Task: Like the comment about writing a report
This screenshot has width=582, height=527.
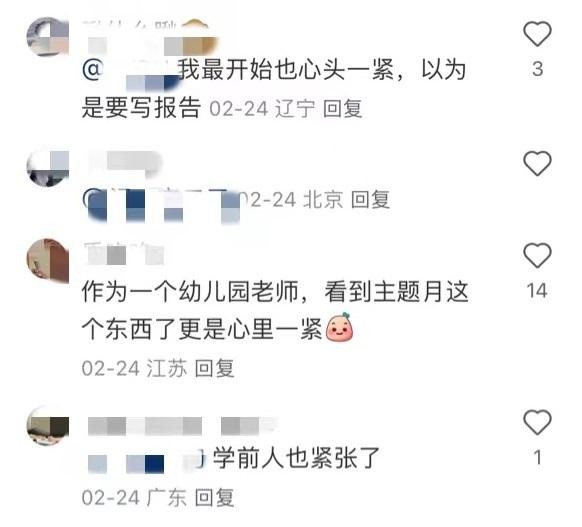Action: tap(537, 33)
